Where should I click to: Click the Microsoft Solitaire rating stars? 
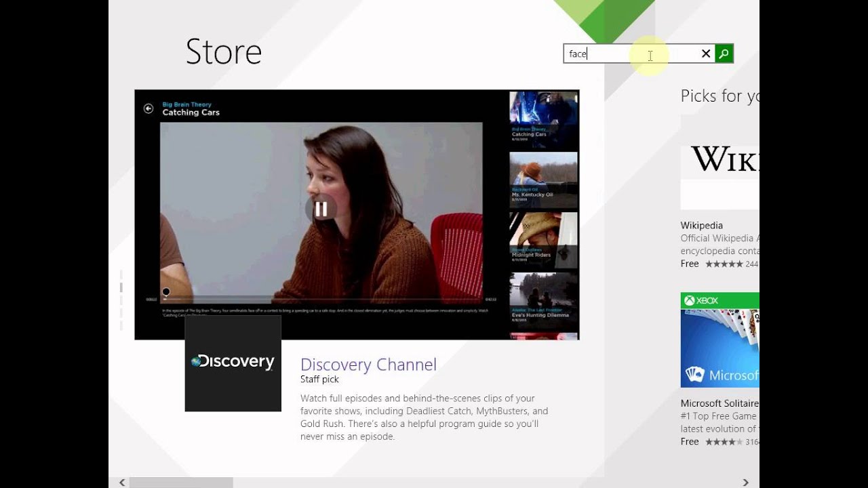pos(724,442)
